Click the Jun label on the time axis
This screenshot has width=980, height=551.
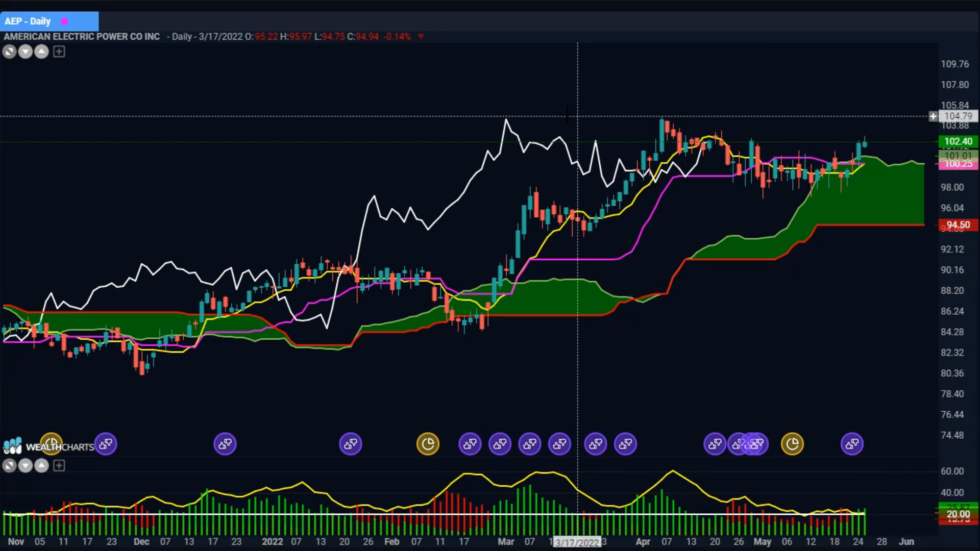click(906, 542)
